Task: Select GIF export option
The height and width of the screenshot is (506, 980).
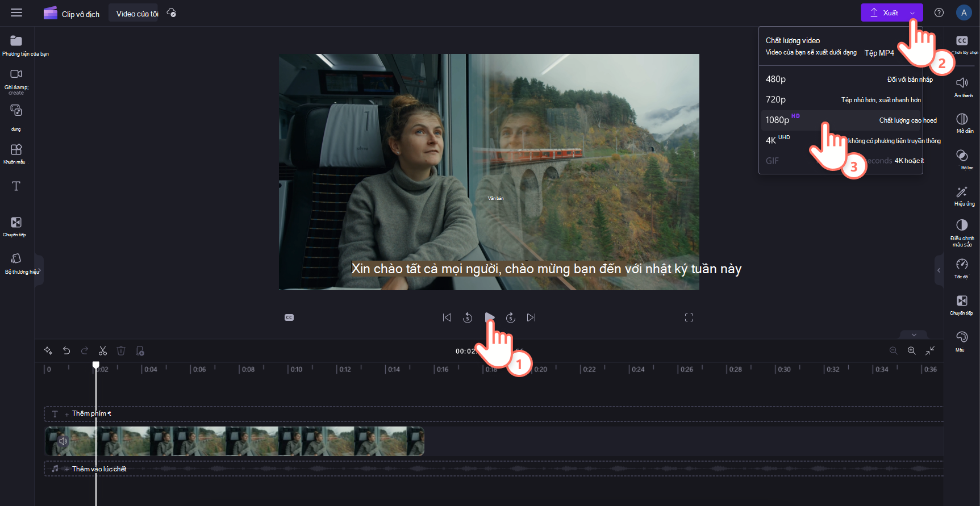Action: click(x=841, y=161)
